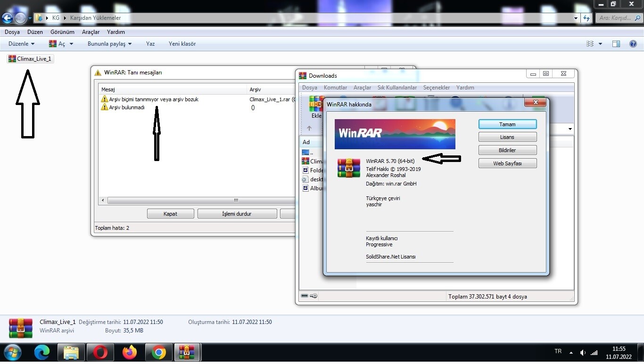Click the diagnostics horizontal scrollbar
The image size is (644, 364).
(198, 201)
